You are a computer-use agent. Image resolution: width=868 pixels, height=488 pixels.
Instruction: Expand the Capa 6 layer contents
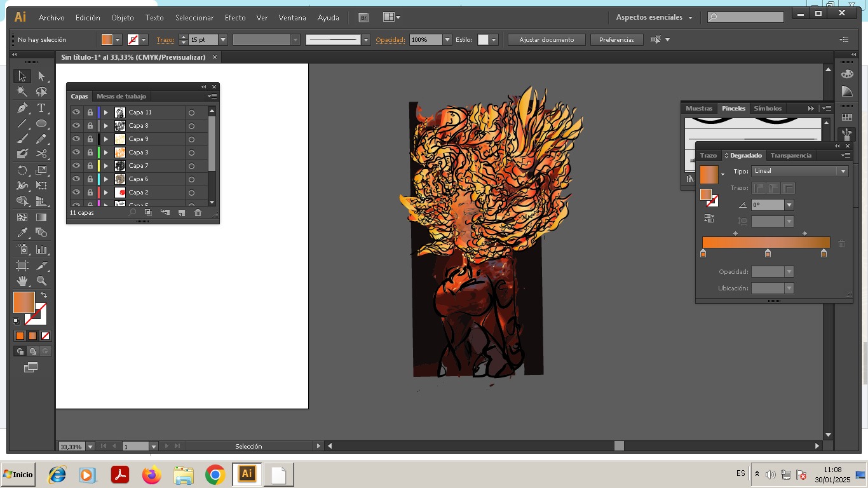(x=106, y=179)
